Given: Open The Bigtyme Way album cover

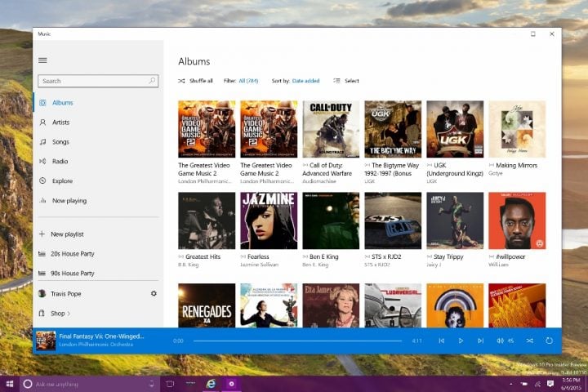Looking at the screenshot, I should click(x=393, y=129).
